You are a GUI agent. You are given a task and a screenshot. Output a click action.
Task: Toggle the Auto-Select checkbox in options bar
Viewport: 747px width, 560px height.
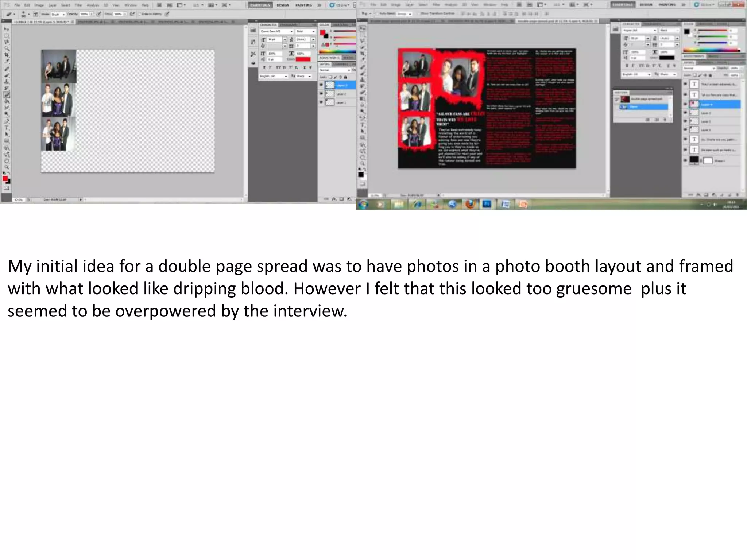[377, 13]
